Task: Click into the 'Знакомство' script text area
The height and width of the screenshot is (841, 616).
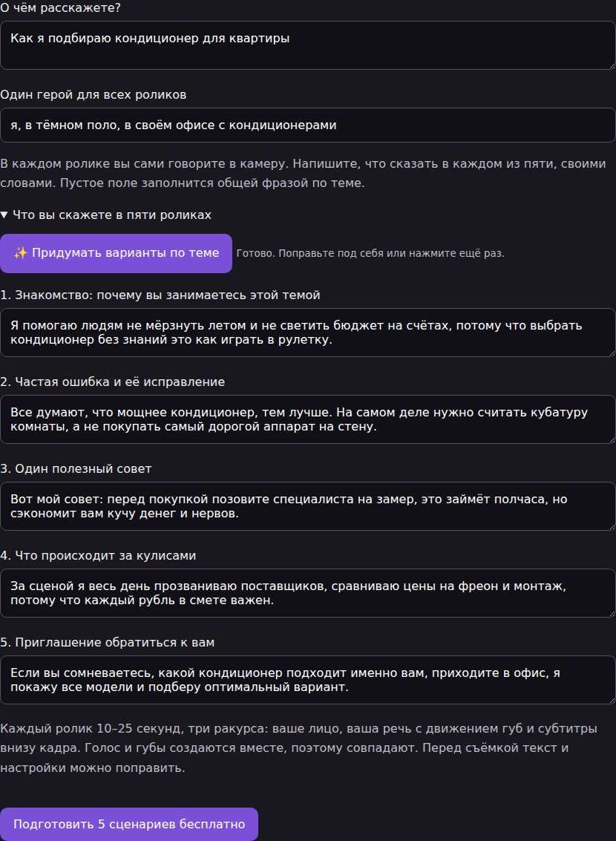Action: (308, 333)
